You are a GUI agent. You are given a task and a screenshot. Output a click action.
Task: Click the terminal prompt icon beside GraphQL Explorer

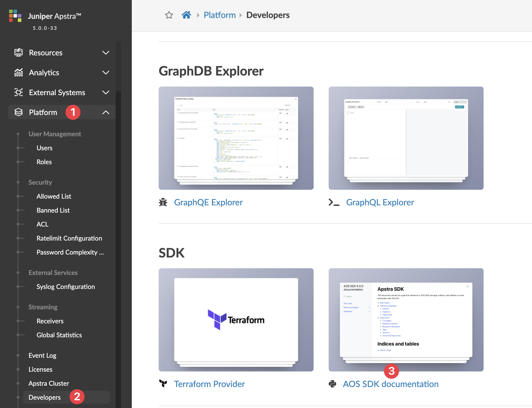pyautogui.click(x=334, y=202)
